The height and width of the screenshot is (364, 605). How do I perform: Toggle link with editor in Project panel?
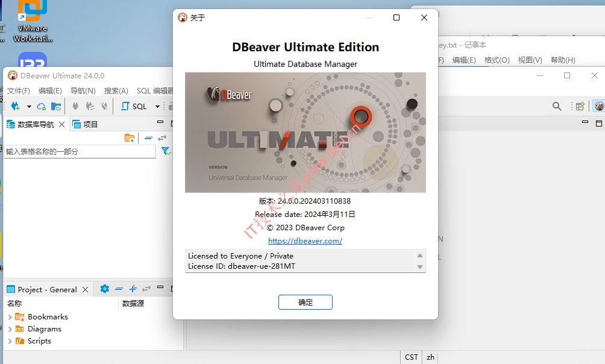point(146,289)
